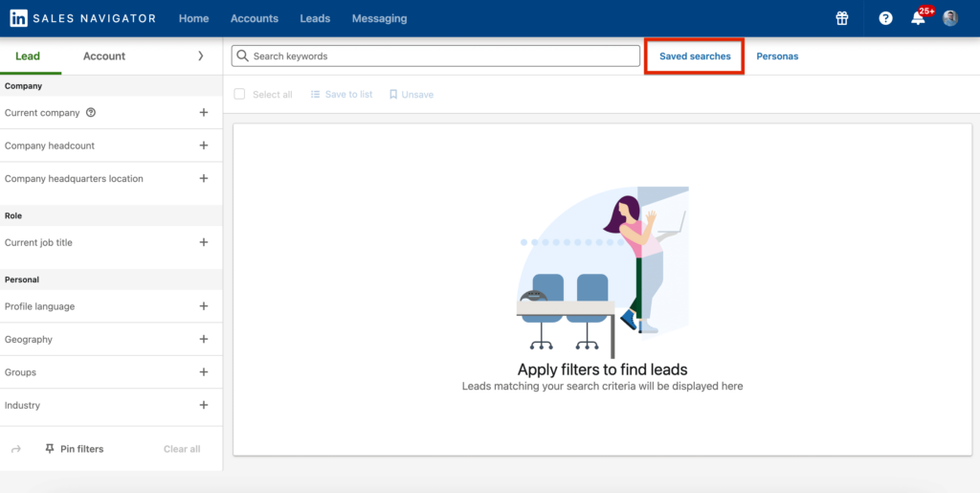This screenshot has width=980, height=493.
Task: Switch to the Account filter tab
Action: tap(104, 56)
